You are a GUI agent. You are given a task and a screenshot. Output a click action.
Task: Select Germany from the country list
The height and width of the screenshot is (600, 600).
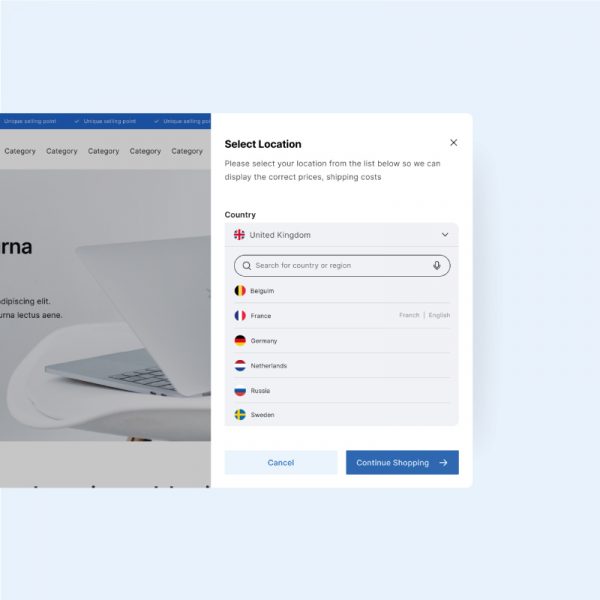(x=342, y=341)
